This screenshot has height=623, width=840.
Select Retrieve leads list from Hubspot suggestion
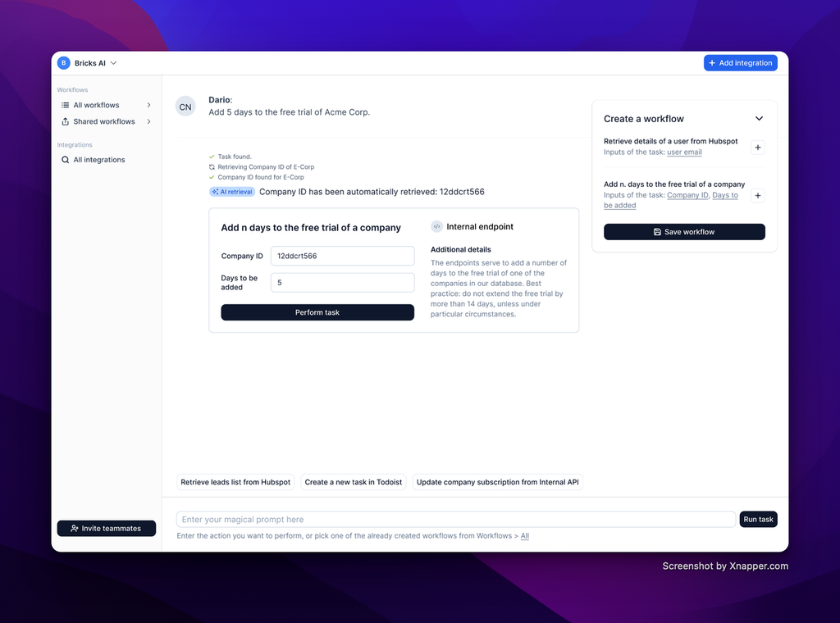click(x=235, y=482)
